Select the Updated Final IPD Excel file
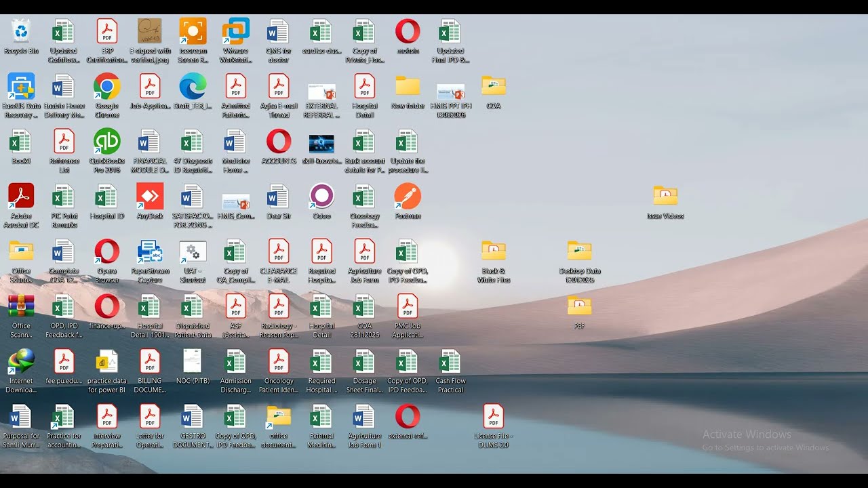868x488 pixels. point(450,31)
